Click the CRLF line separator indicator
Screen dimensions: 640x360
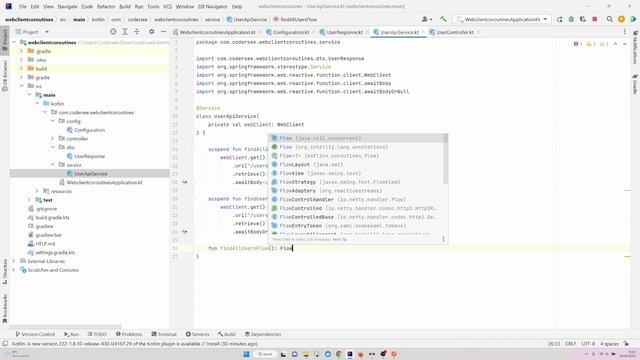pyautogui.click(x=570, y=344)
